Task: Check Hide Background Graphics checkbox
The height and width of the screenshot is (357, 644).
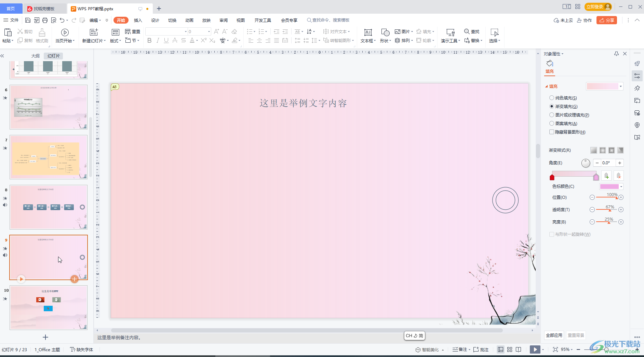Action: point(551,132)
